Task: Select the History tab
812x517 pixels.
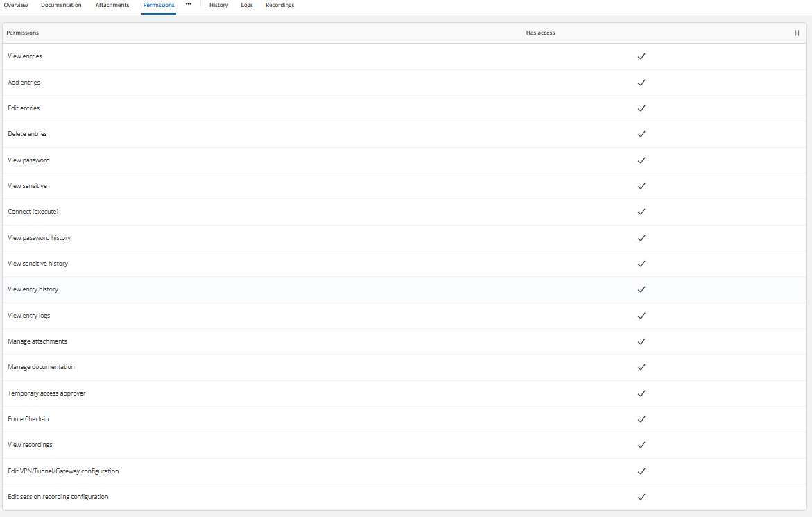Action: (218, 5)
